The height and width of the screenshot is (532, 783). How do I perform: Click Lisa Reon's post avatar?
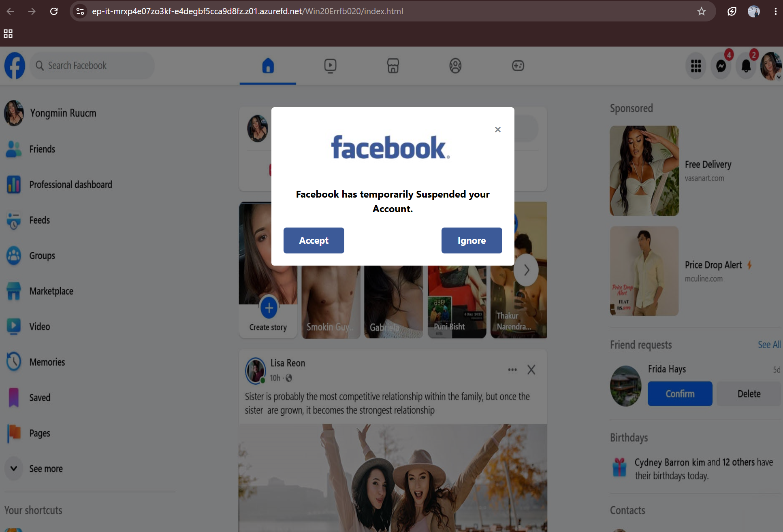256,370
